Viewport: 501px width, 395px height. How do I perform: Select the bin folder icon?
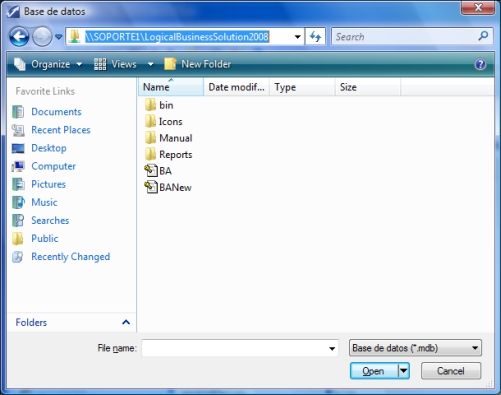click(150, 105)
